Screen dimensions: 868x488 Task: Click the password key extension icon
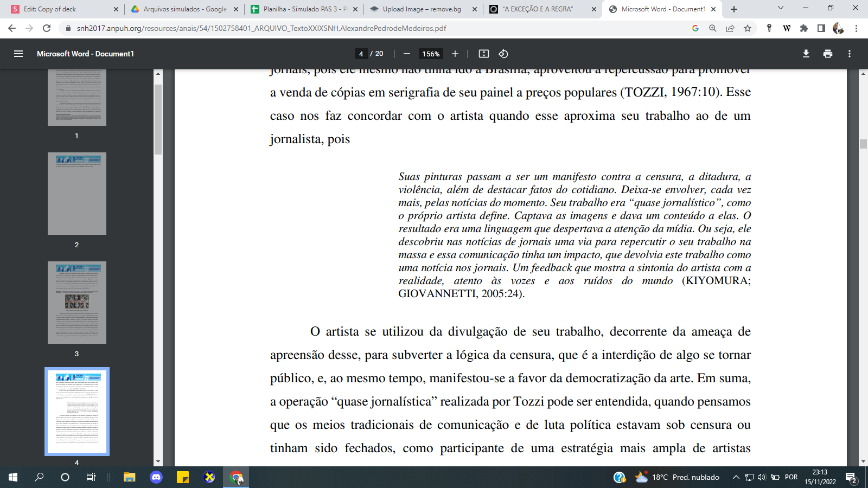[769, 28]
